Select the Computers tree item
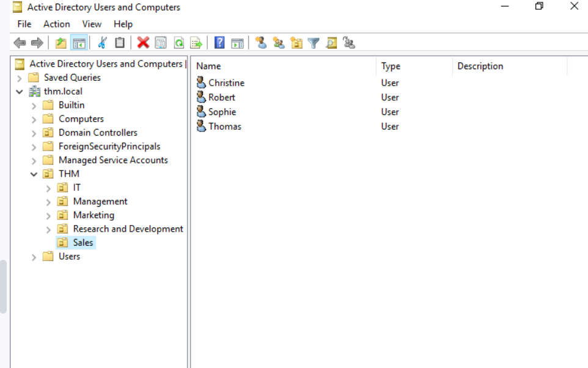This screenshot has height=368, width=588. pos(81,119)
